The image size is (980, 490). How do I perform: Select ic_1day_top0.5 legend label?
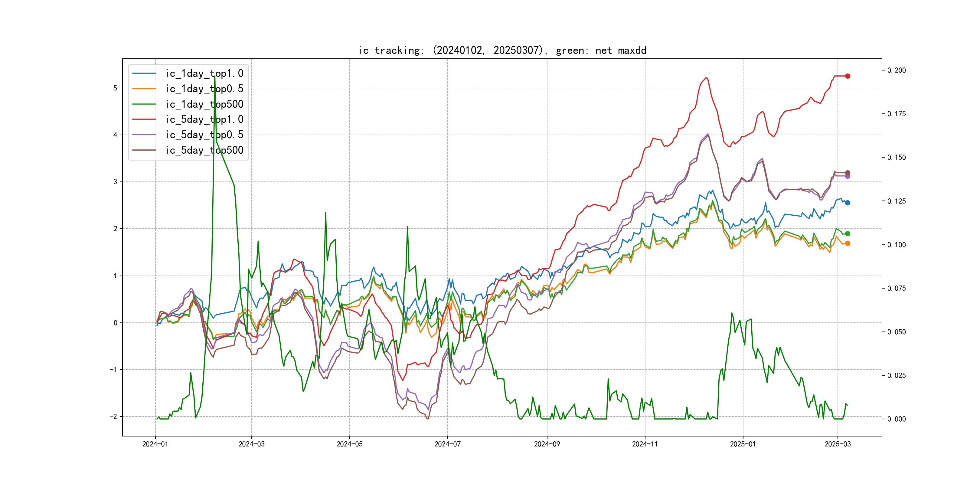[204, 89]
